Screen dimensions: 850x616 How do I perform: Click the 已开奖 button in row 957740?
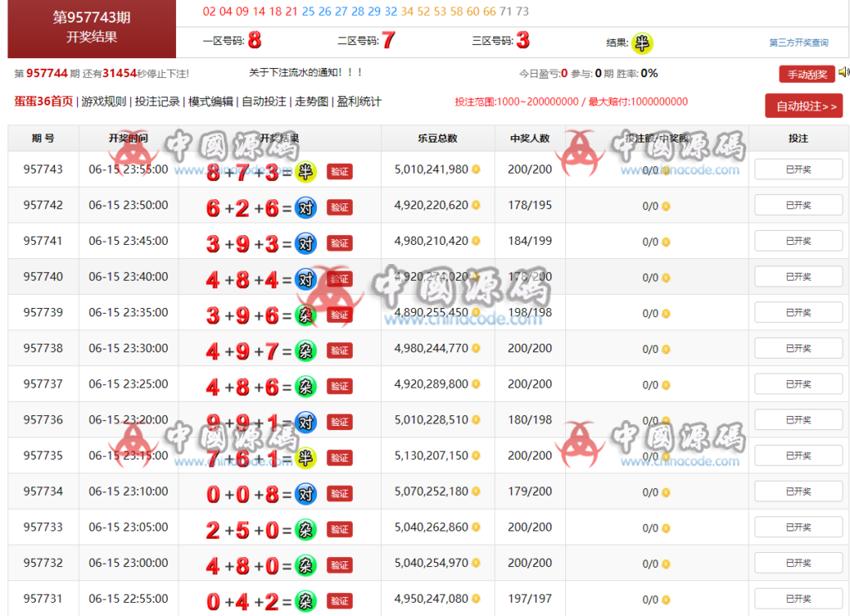point(799,276)
